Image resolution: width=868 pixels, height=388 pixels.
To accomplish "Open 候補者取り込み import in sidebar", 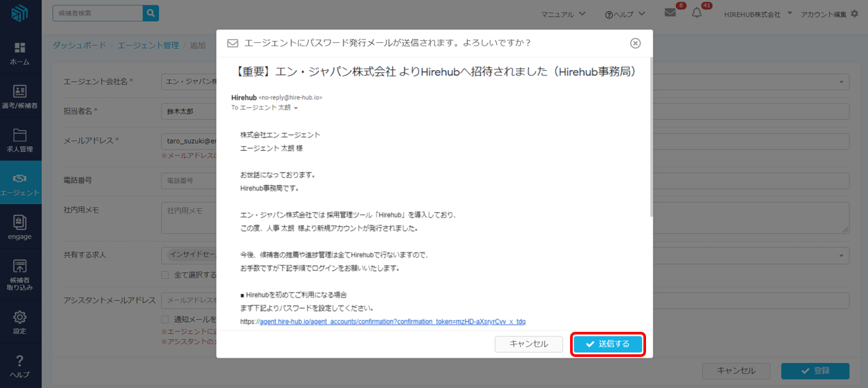I will [20, 275].
